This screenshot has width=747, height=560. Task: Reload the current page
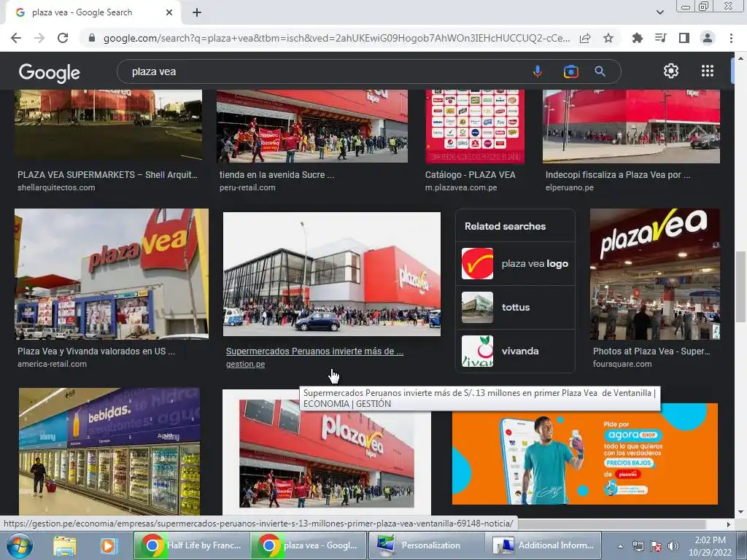pyautogui.click(x=63, y=38)
